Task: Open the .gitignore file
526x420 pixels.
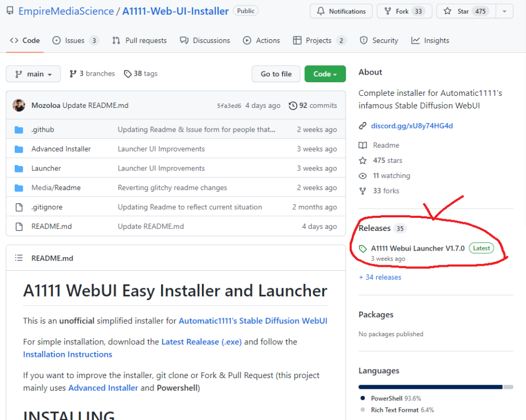Action: tap(47, 207)
